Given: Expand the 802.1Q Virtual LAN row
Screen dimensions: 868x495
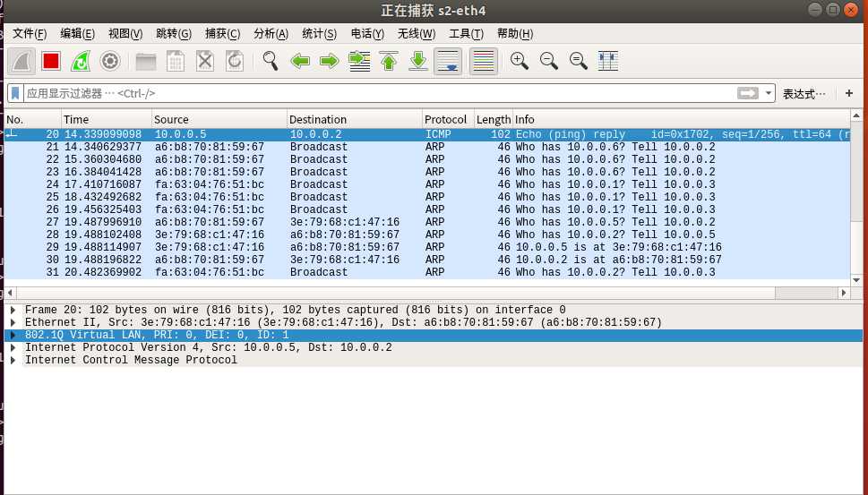Looking at the screenshot, I should pyautogui.click(x=13, y=335).
